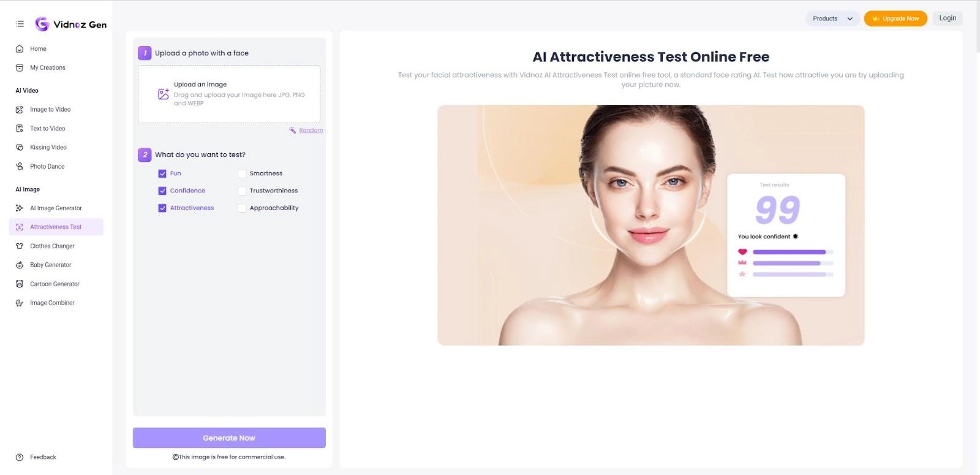Uncheck the Attractiveness checkbox
The height and width of the screenshot is (475, 980).
coord(162,208)
